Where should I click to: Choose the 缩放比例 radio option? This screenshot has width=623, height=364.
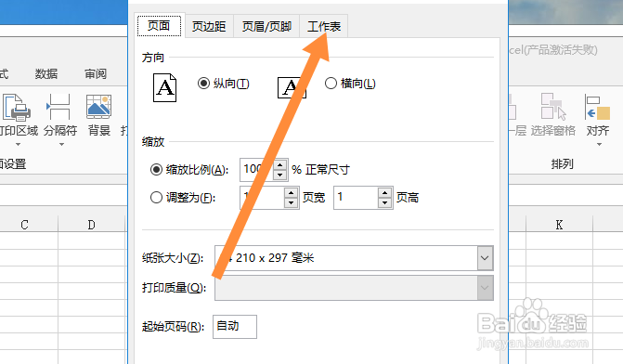click(156, 170)
